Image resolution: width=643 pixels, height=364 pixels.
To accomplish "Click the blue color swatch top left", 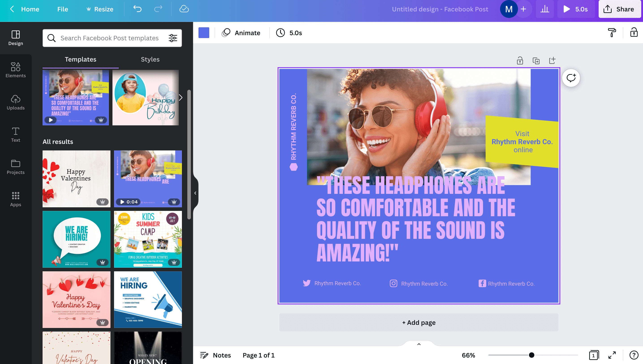I will pyautogui.click(x=204, y=32).
